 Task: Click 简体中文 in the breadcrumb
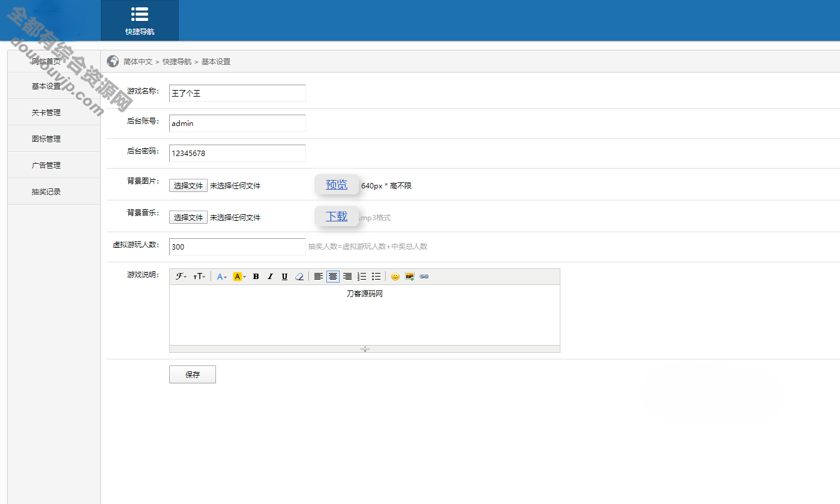tap(138, 62)
